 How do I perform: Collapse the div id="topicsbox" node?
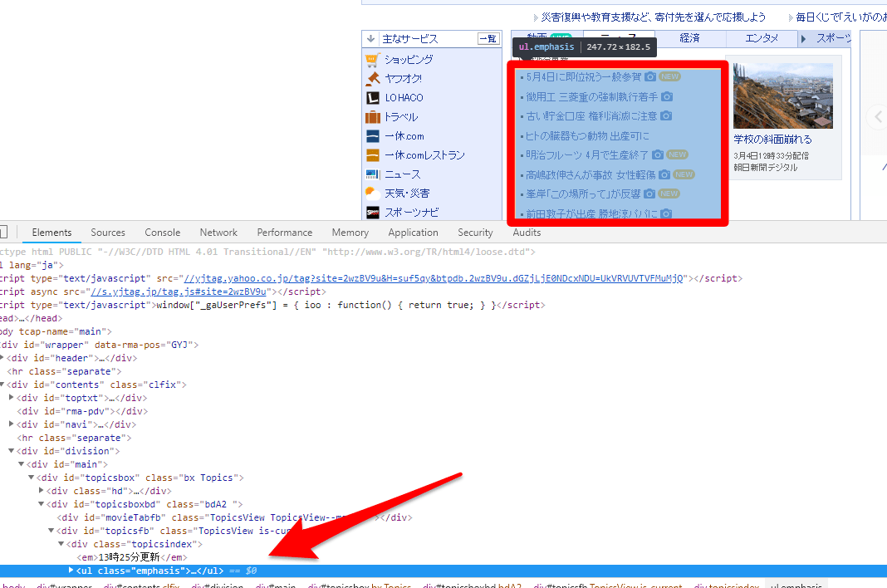point(32,477)
